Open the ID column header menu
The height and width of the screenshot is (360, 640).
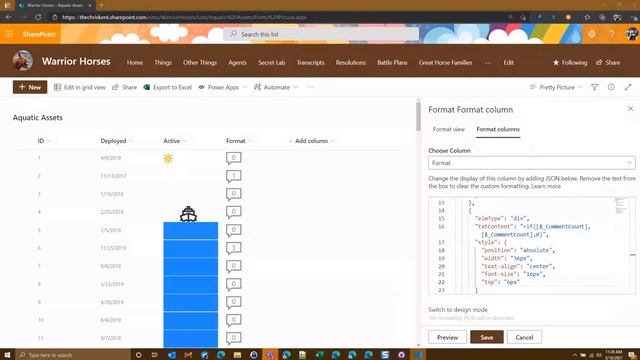44,141
